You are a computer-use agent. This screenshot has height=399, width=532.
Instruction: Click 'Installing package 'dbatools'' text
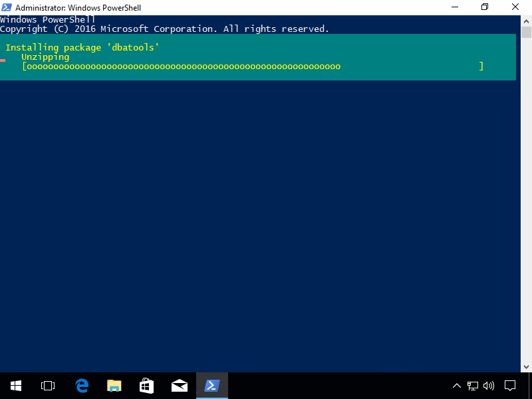[x=82, y=47]
